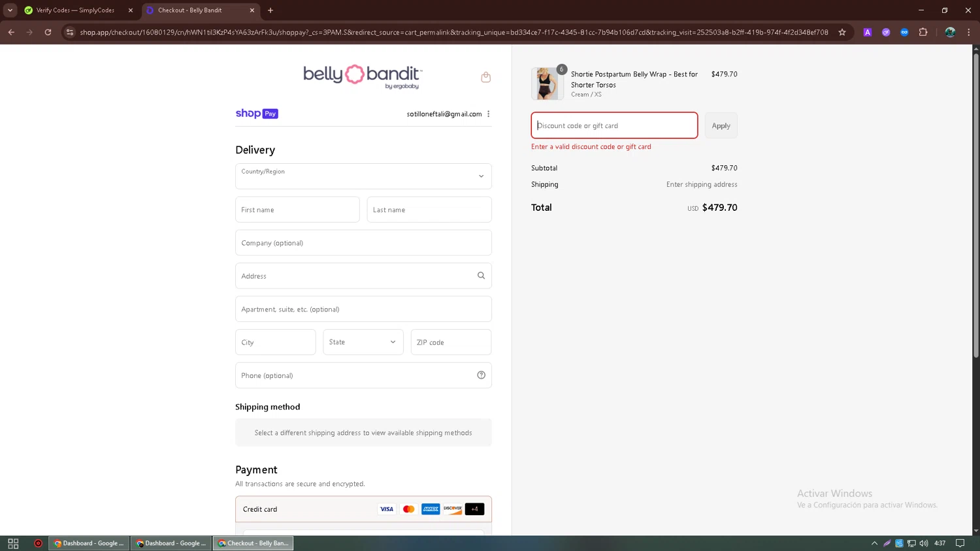Open the Chrome three-dot menu
980x551 pixels.
pos(969,32)
